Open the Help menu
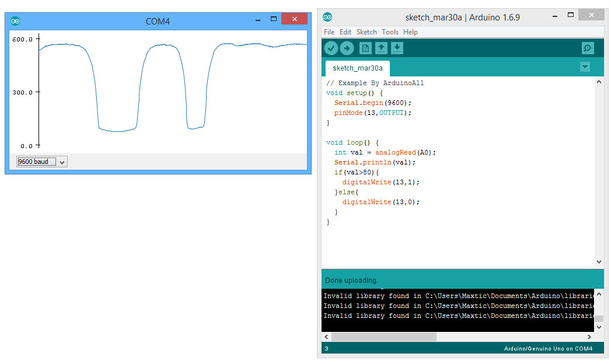This screenshot has height=364, width=611. [x=410, y=32]
